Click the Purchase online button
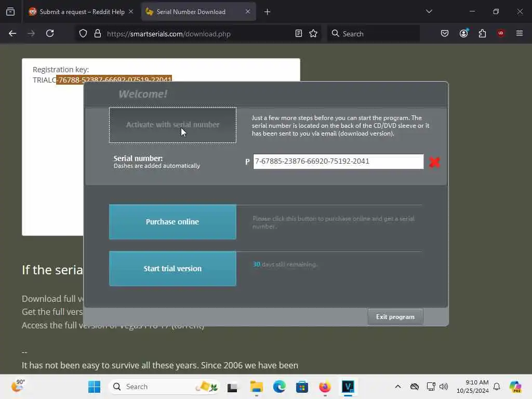 pos(172,222)
